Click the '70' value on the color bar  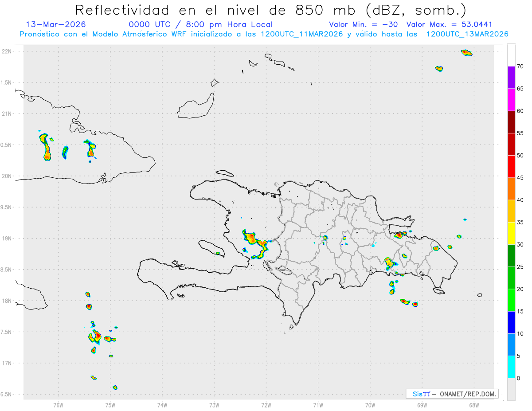520,67
